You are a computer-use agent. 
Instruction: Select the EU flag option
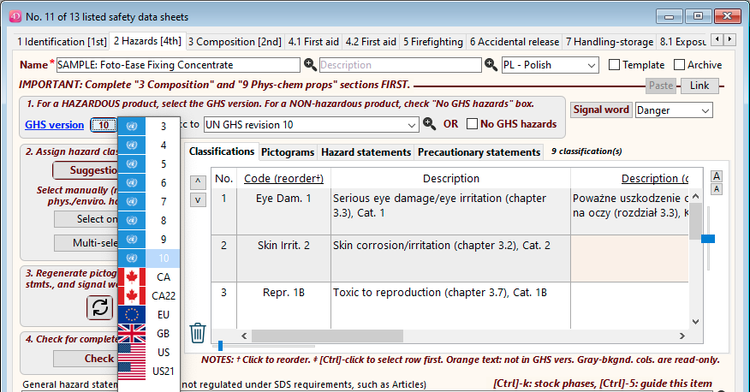[x=149, y=315]
